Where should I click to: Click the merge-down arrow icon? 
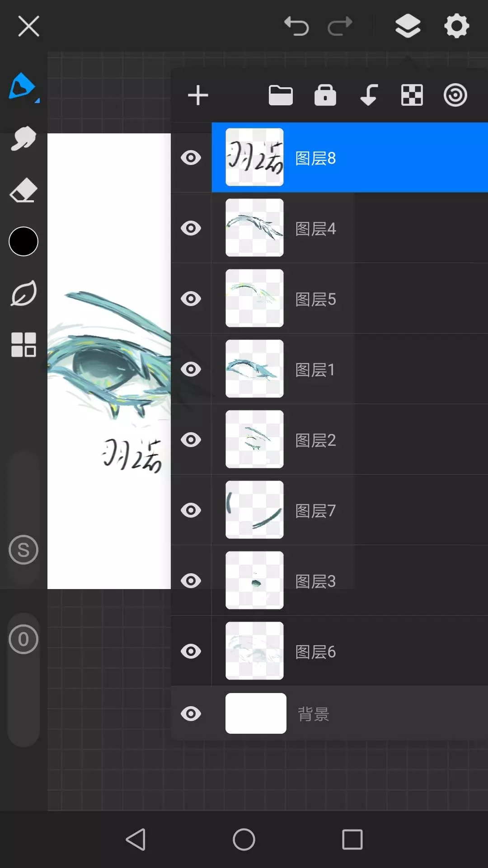tap(369, 95)
